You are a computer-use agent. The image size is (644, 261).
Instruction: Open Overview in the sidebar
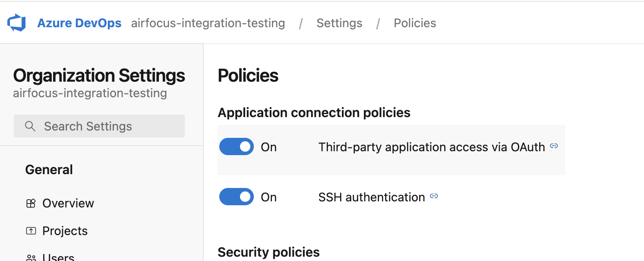click(68, 203)
